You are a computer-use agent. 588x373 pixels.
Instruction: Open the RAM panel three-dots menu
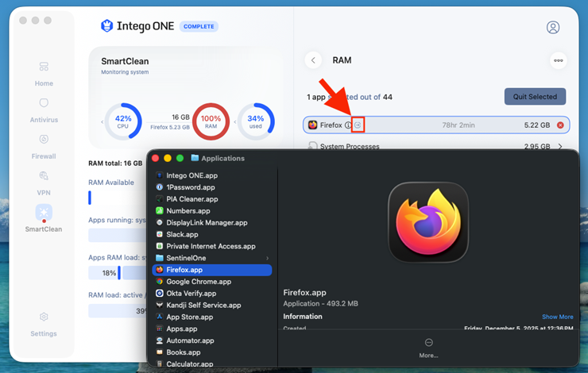click(x=558, y=60)
